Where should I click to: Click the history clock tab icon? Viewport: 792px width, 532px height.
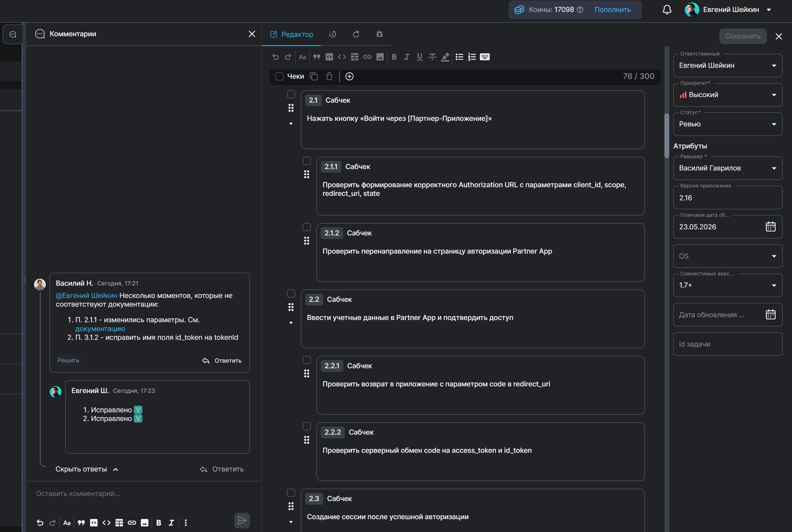click(332, 34)
